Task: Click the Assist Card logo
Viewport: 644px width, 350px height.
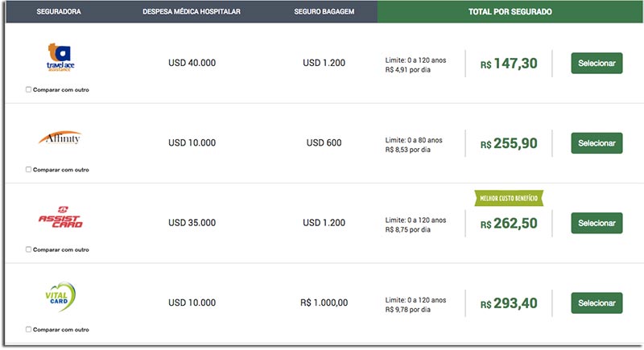Action: click(x=60, y=217)
